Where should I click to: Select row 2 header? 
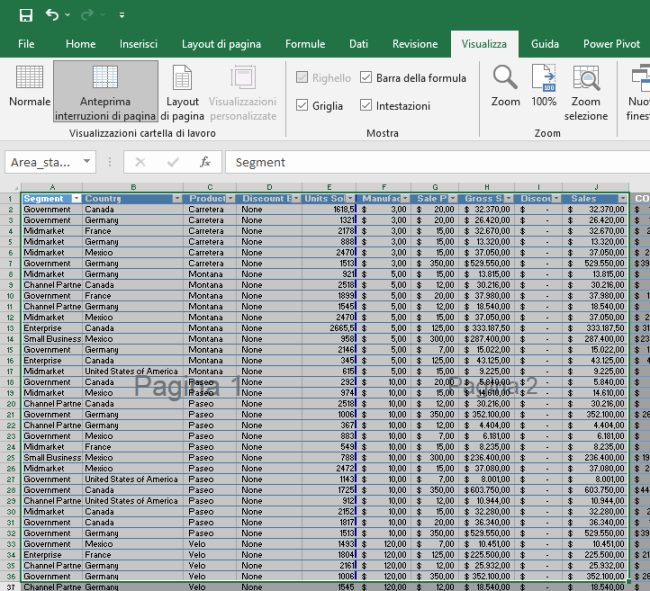[10, 210]
